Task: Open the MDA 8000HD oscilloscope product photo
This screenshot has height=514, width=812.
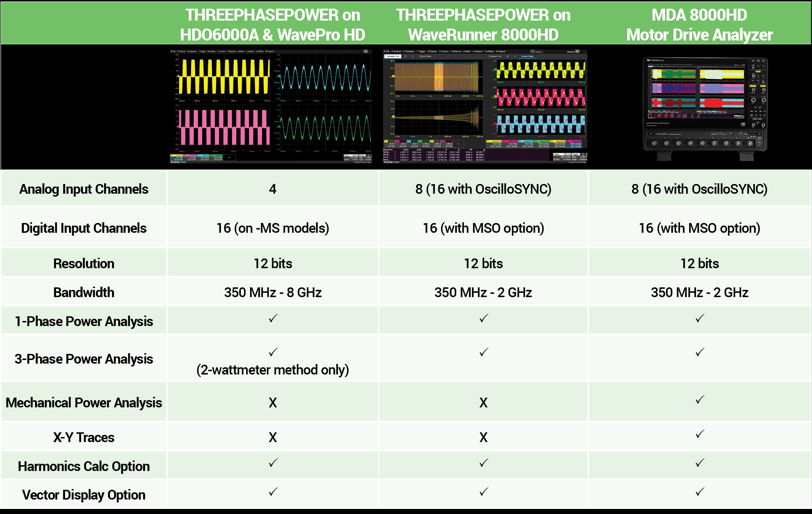Action: (705, 108)
